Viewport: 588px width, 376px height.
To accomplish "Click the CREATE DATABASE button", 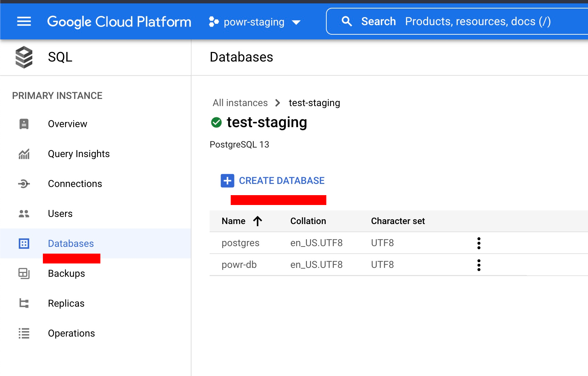I will coord(273,181).
